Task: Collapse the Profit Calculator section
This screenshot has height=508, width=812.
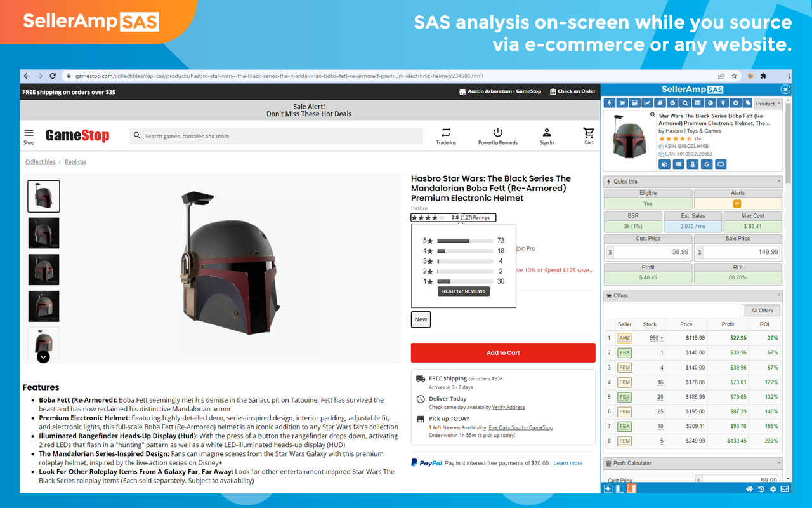Action: 779,464
